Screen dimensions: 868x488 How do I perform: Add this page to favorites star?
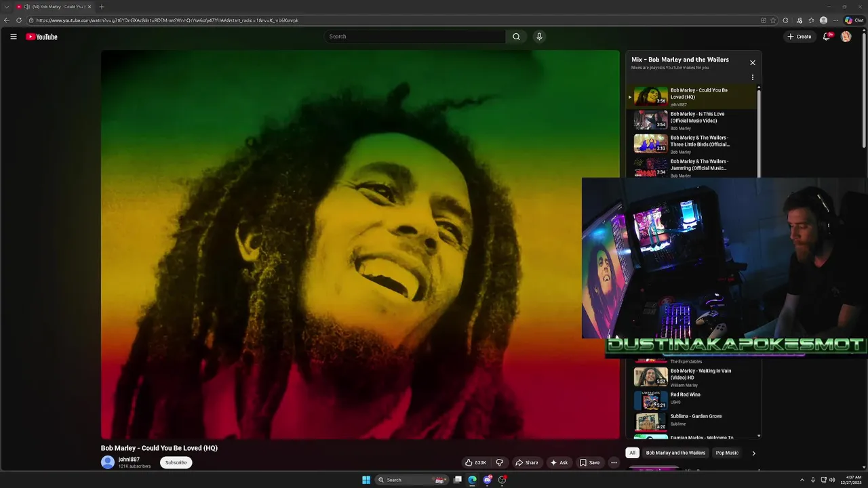click(x=774, y=20)
